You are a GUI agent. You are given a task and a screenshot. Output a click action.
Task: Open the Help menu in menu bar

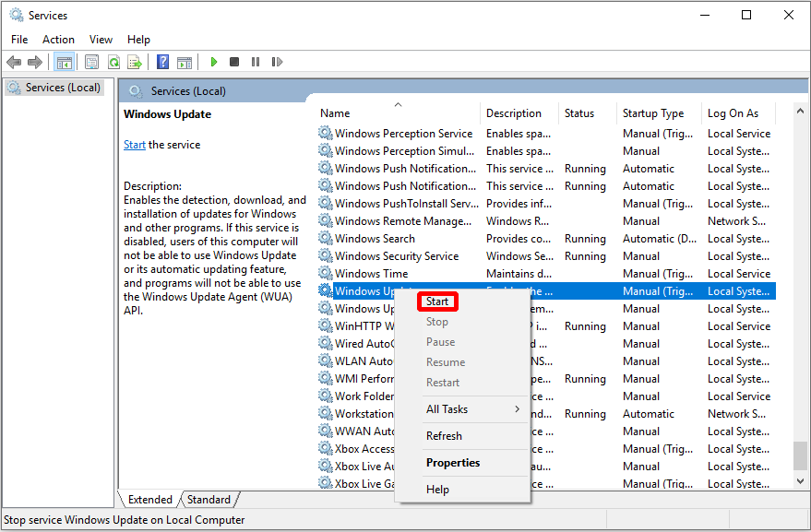click(x=138, y=40)
